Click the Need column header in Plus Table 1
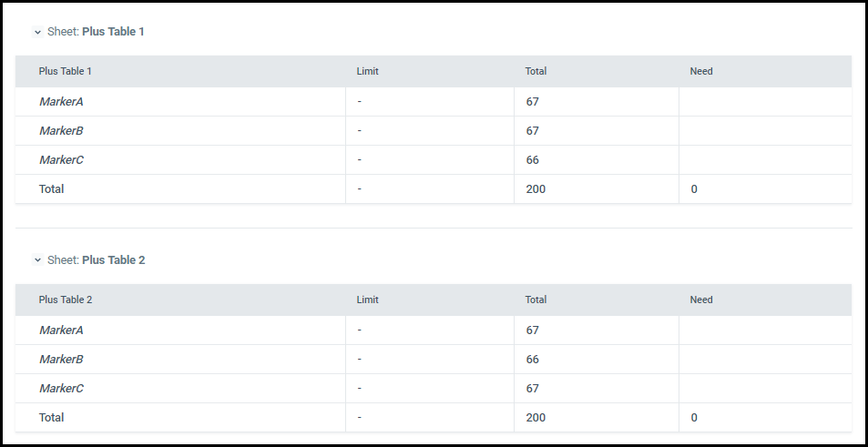Viewport: 868px width, 447px height. (700, 71)
